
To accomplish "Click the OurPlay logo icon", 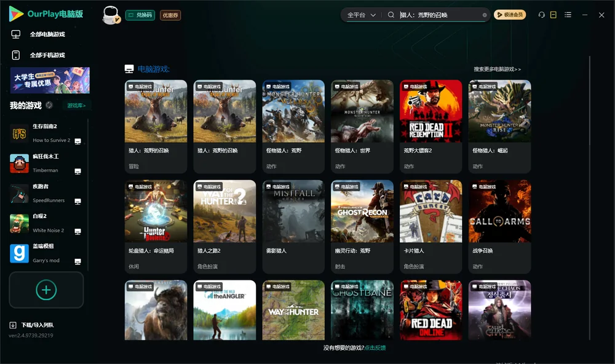I will pyautogui.click(x=16, y=14).
